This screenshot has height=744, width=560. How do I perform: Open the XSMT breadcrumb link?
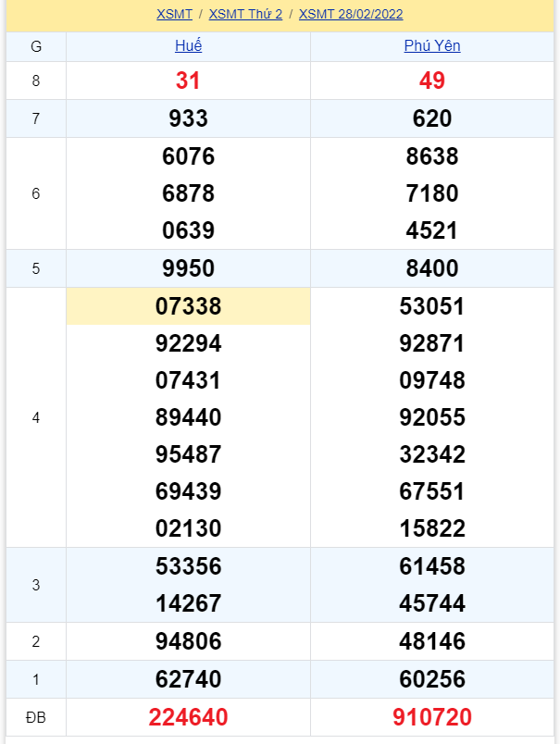tap(174, 14)
